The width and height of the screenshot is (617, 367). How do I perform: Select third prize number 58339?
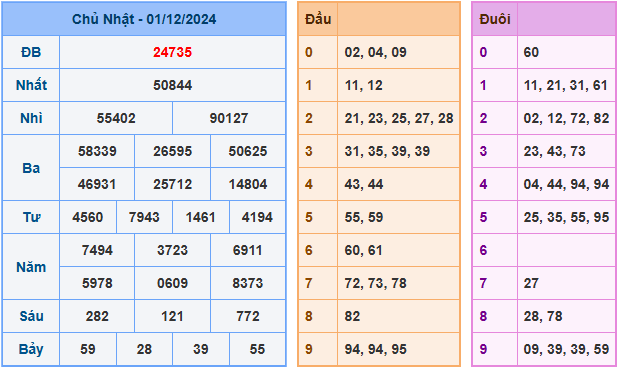pos(97,151)
